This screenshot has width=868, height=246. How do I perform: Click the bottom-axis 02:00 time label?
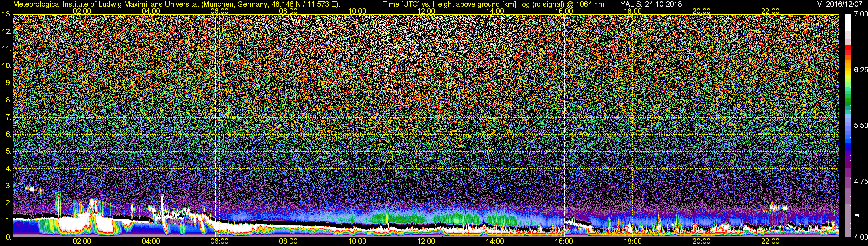pos(82,242)
